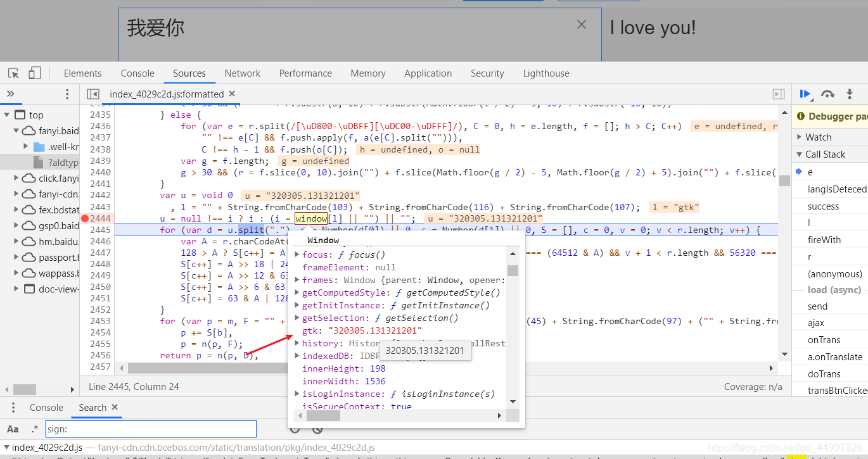Resume script execution button
The image size is (868, 459).
(805, 94)
